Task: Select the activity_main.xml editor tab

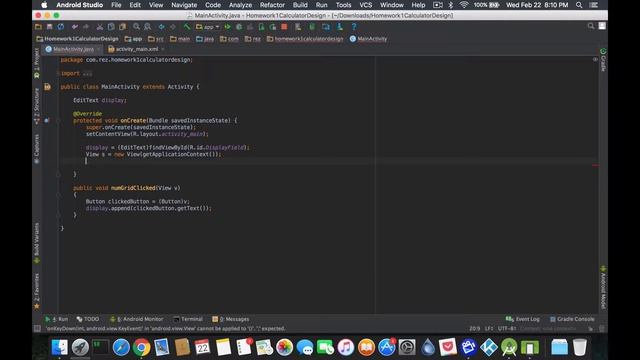Action: [x=137, y=49]
